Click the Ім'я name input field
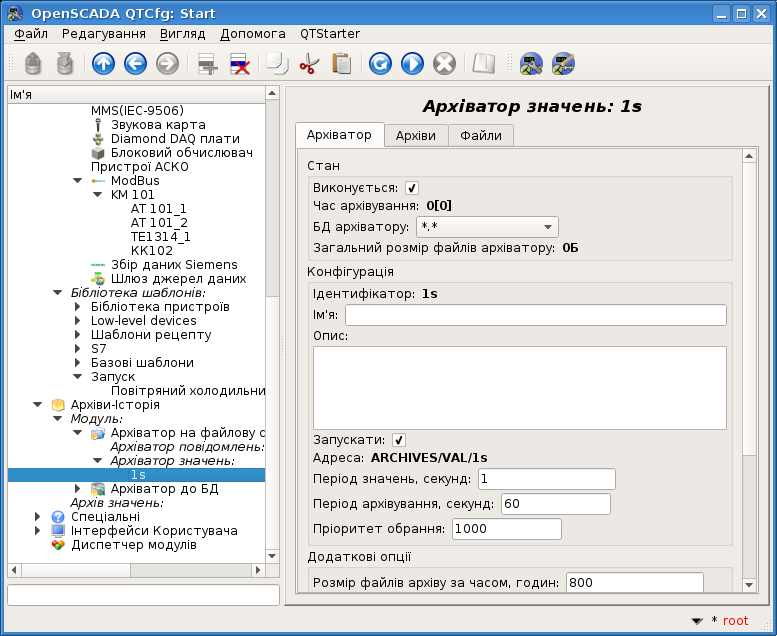Screen dimensions: 777x636 pos(536,315)
